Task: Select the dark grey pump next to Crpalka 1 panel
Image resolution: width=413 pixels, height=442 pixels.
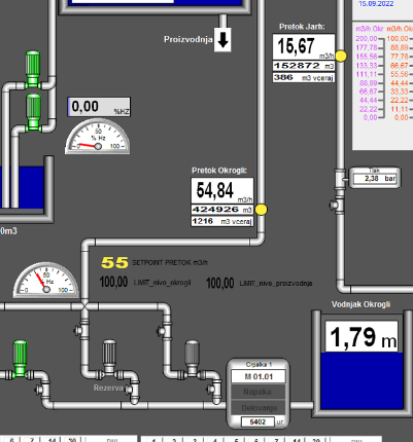Action: pos(192,358)
